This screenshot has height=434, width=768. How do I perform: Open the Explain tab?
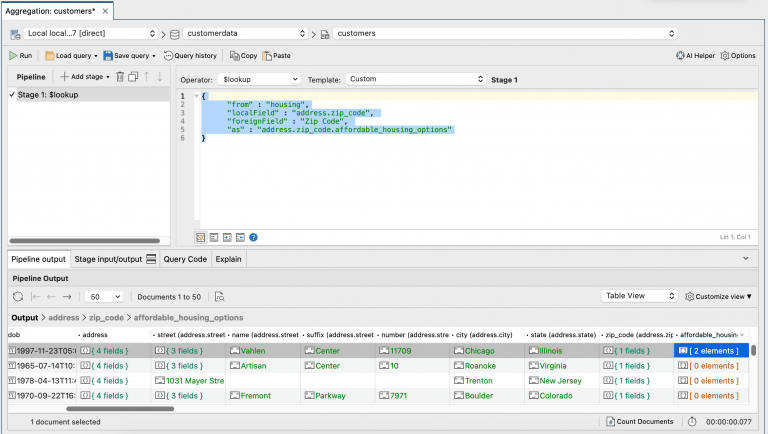pos(229,259)
